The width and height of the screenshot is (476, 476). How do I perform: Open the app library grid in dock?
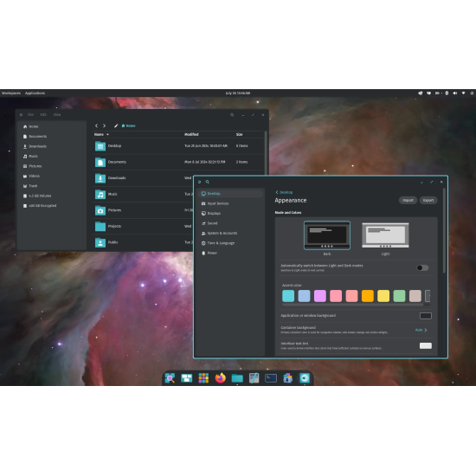[203, 378]
